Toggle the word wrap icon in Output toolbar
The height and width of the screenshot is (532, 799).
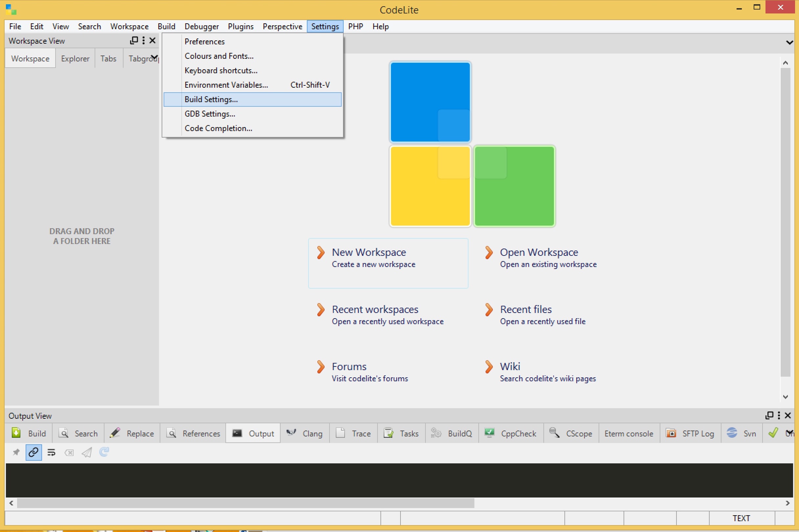51,452
